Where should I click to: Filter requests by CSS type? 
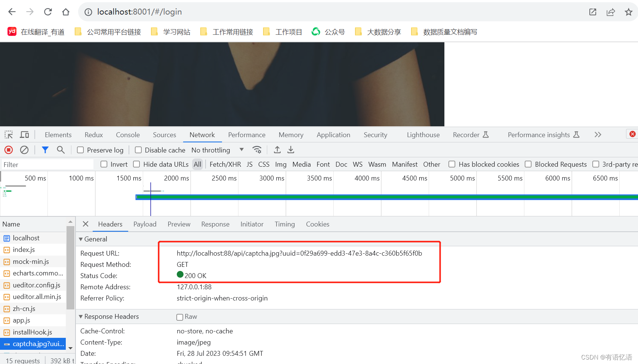coord(264,164)
